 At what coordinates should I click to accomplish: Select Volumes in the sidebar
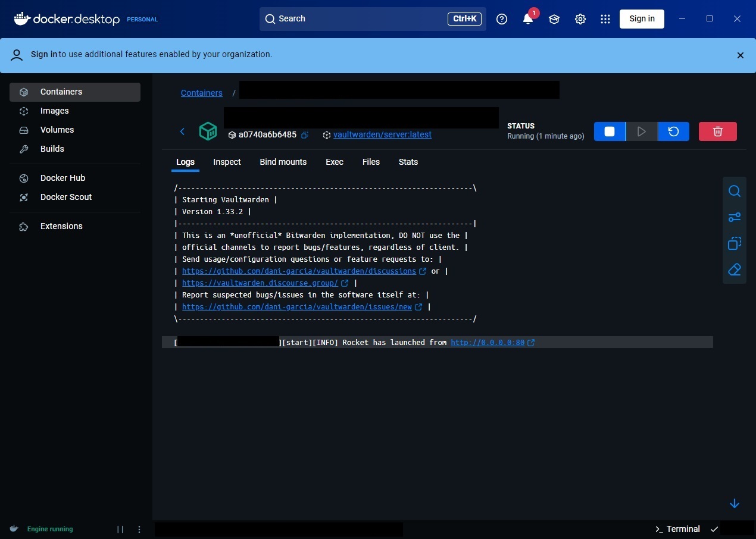click(x=75, y=130)
